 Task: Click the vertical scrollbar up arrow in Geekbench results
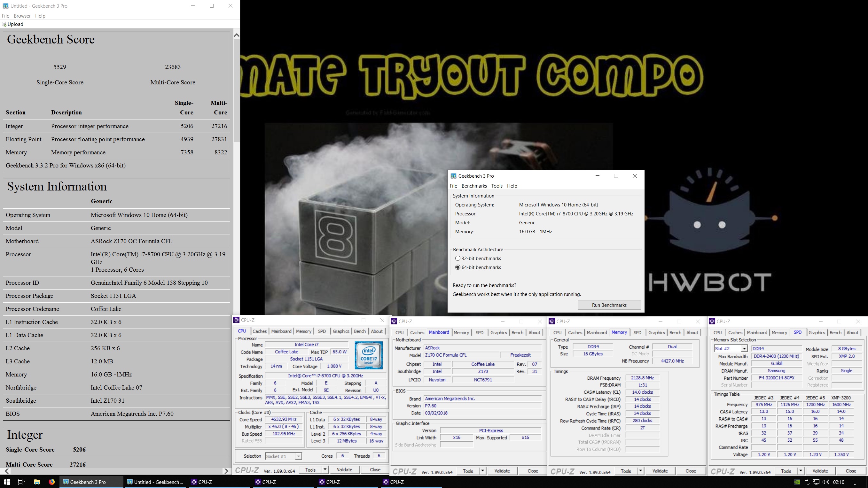(x=237, y=36)
